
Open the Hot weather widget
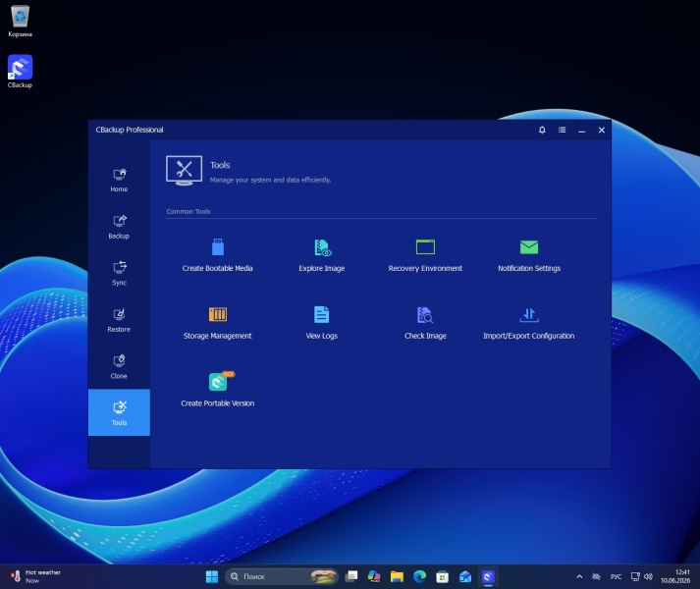click(35, 576)
